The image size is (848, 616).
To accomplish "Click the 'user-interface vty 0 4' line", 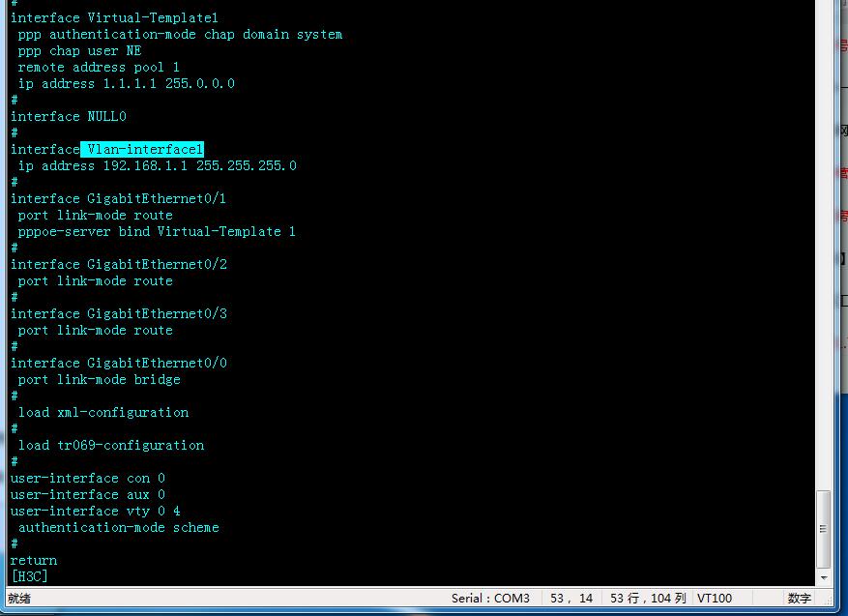I will click(x=95, y=512).
